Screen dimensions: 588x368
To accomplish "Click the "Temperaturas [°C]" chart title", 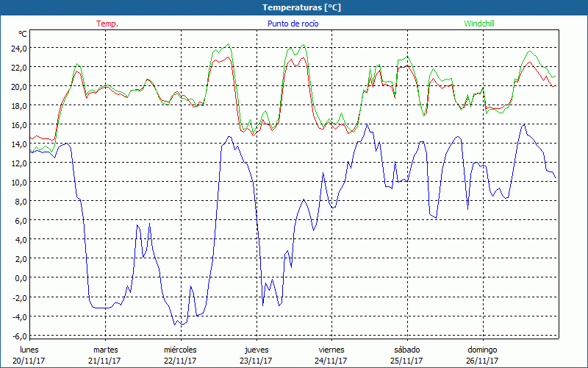I will pyautogui.click(x=301, y=7).
